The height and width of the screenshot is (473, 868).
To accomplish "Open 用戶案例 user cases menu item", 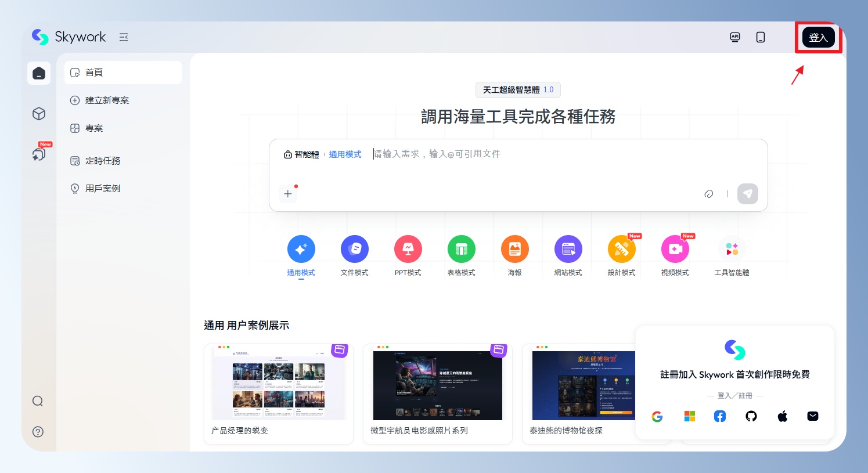I will click(102, 189).
